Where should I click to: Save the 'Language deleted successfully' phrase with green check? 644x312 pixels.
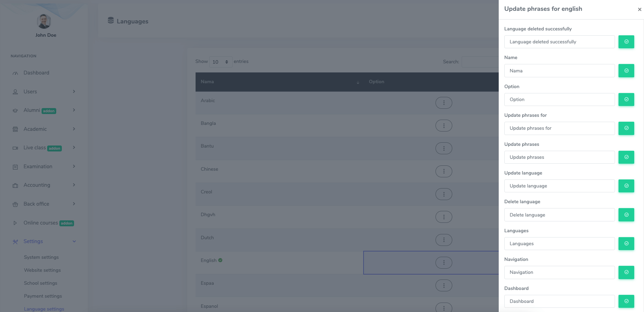click(x=626, y=42)
